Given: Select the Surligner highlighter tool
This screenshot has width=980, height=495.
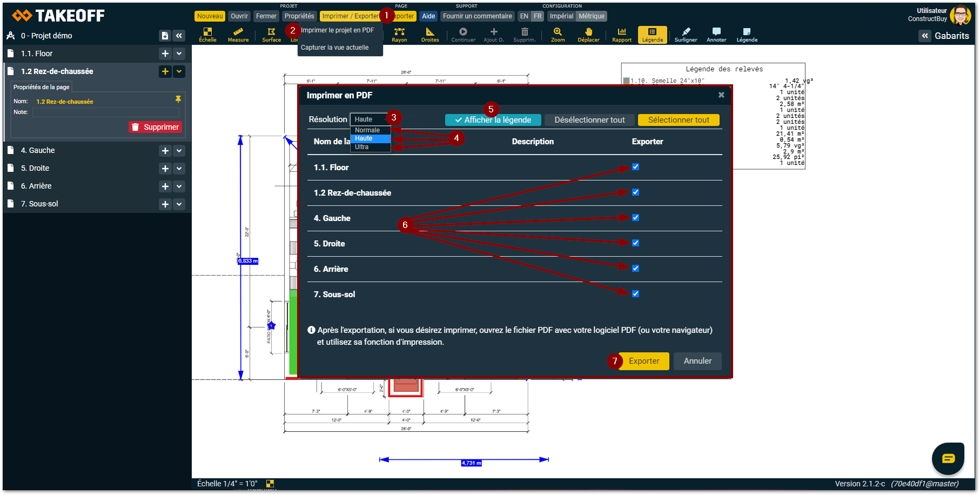Looking at the screenshot, I should (x=686, y=35).
